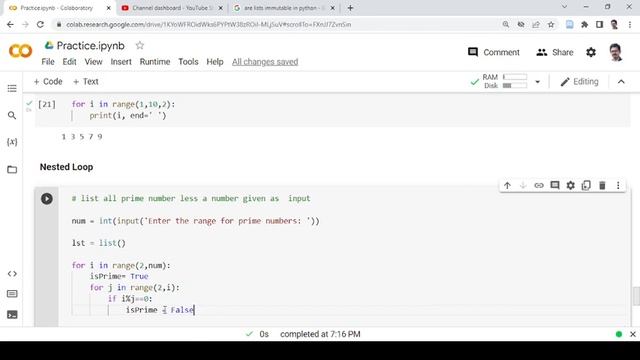Collapse the header with chevron

pyautogui.click(x=621, y=82)
